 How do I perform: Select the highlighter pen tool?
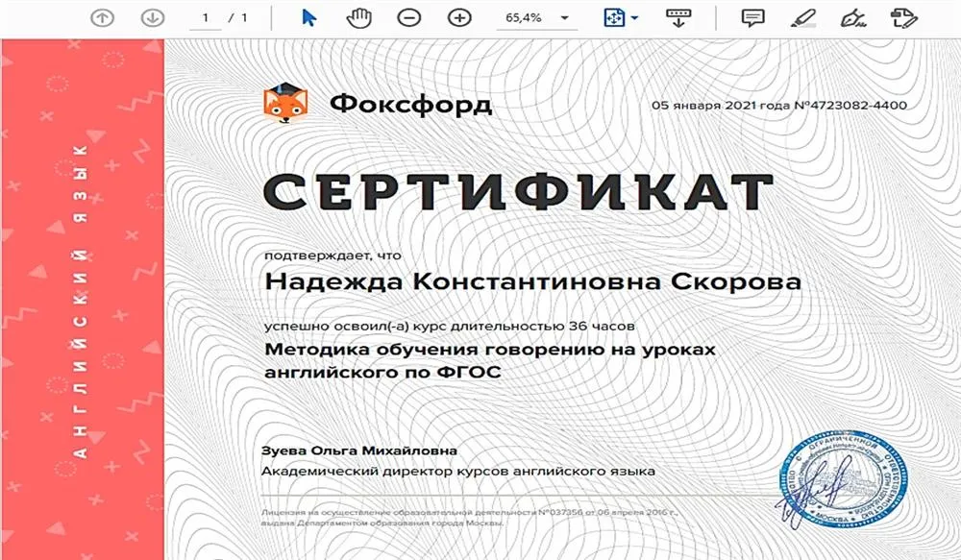(x=802, y=18)
